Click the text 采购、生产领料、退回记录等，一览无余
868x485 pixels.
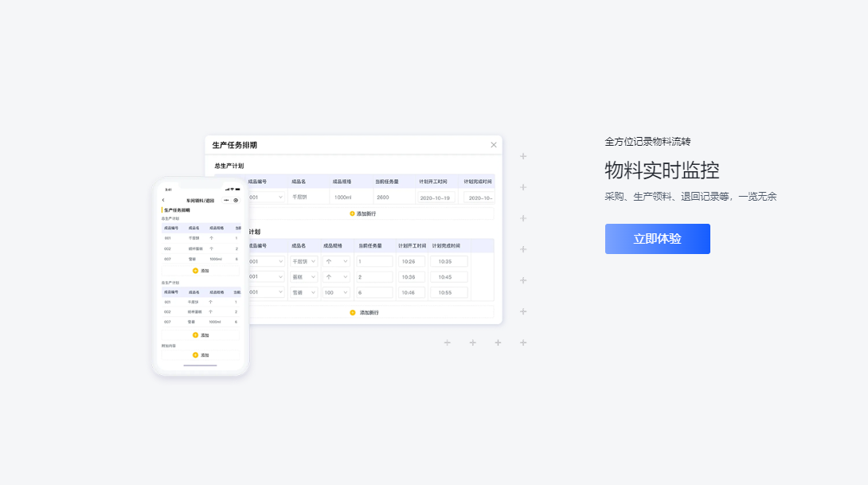click(691, 197)
